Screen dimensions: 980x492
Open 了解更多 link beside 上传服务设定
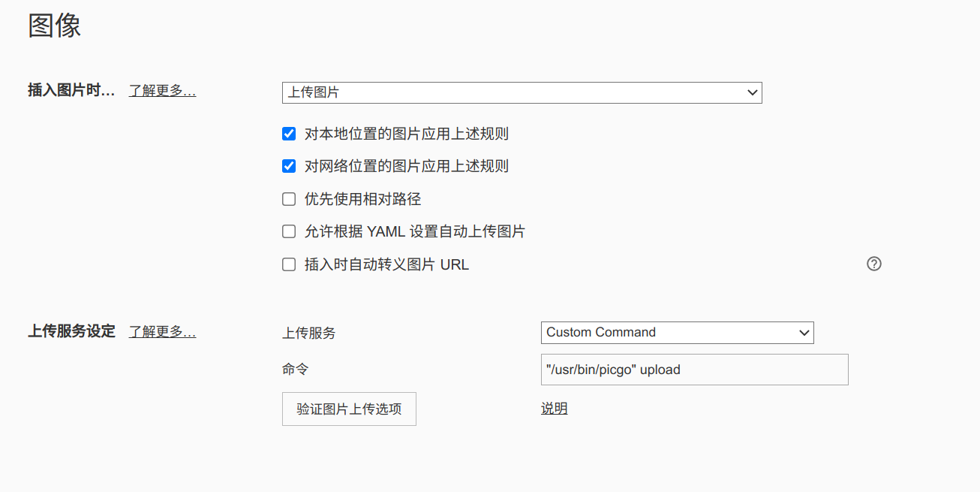(x=162, y=331)
